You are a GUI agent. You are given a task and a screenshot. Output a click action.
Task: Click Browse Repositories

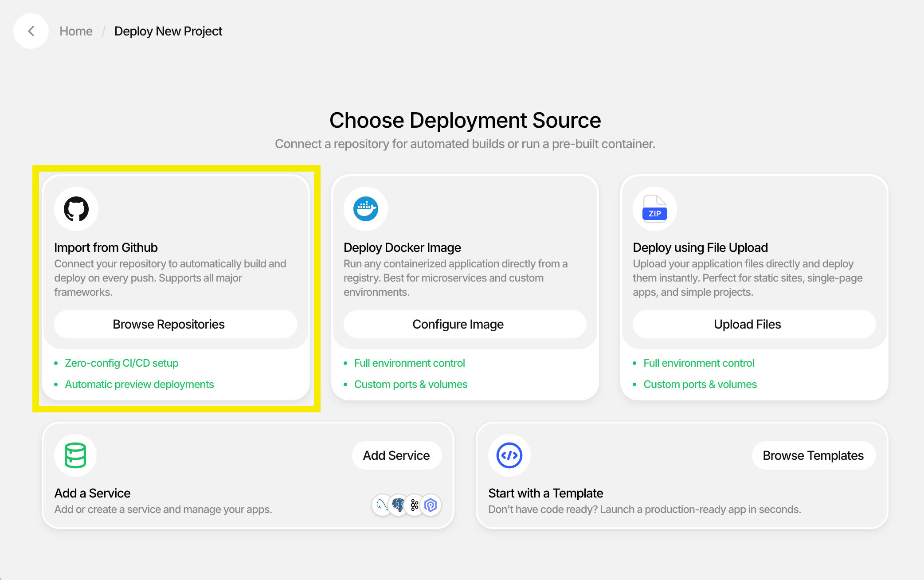pyautogui.click(x=168, y=324)
